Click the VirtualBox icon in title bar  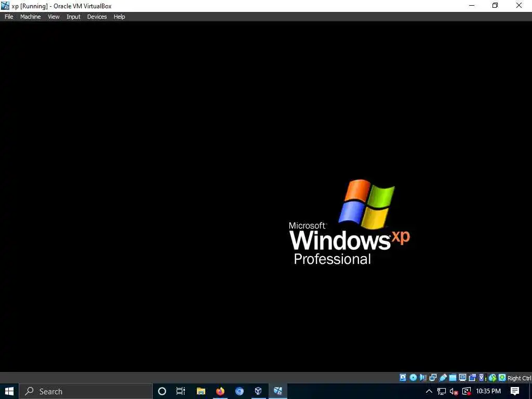(x=5, y=6)
